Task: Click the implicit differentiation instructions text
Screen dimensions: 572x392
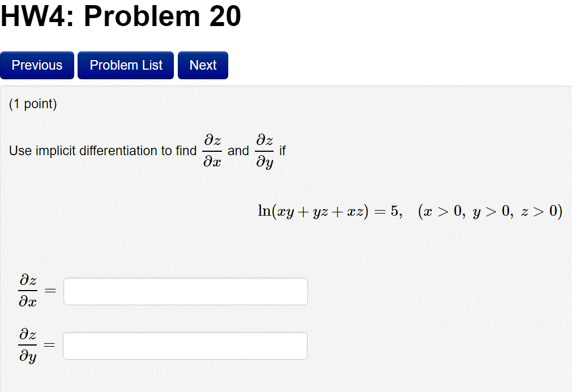Action: pyautogui.click(x=102, y=151)
